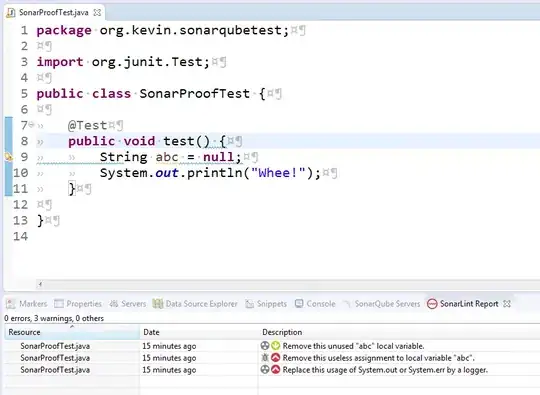
Task: Click the editor horizontal scrollbar left arrow
Action: (x=40, y=284)
